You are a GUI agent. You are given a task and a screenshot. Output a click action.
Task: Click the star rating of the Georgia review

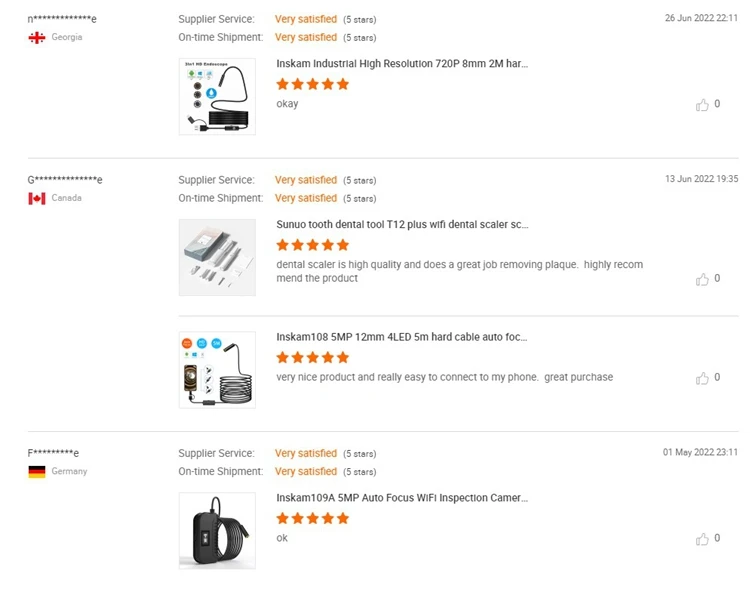313,84
